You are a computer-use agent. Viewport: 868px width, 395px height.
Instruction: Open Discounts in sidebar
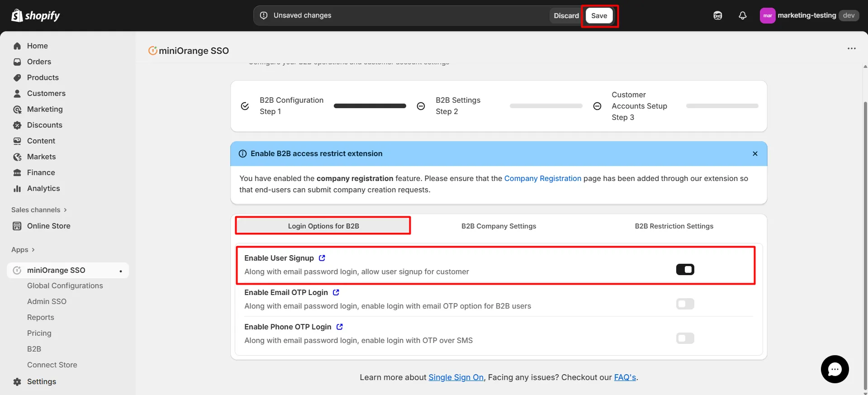44,125
